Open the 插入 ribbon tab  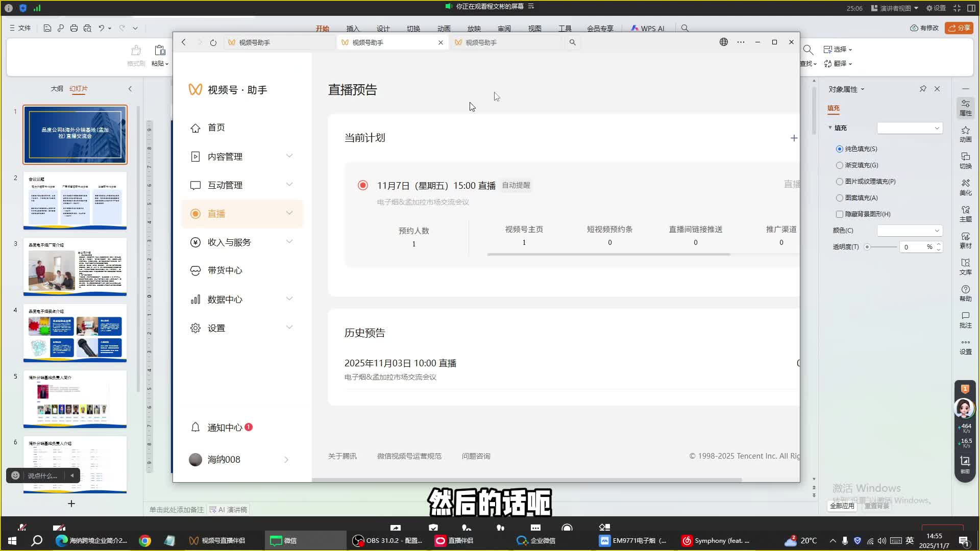pos(353,29)
